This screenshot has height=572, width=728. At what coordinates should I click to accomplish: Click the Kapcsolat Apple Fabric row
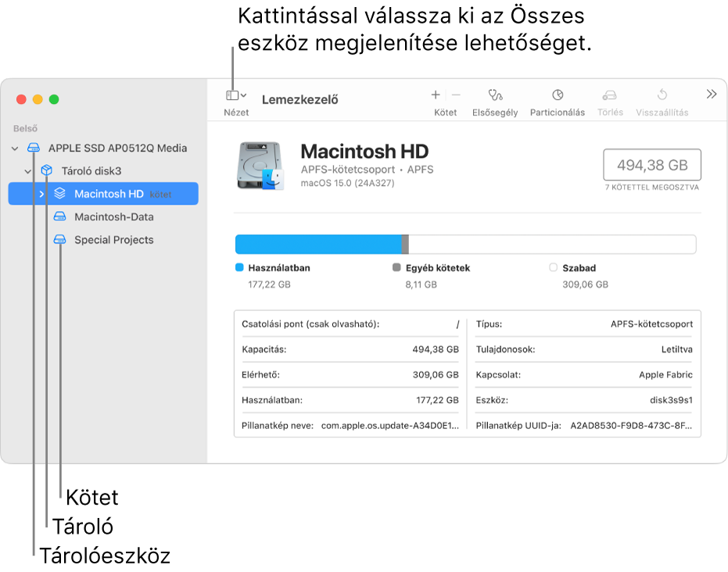[584, 375]
